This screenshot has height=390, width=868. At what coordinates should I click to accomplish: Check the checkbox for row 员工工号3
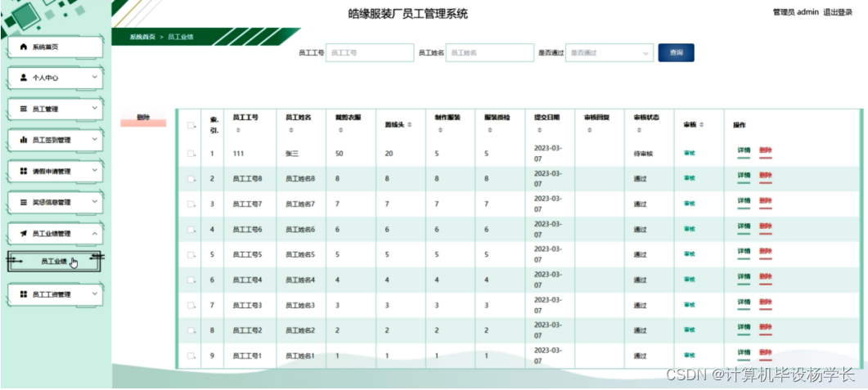(191, 305)
